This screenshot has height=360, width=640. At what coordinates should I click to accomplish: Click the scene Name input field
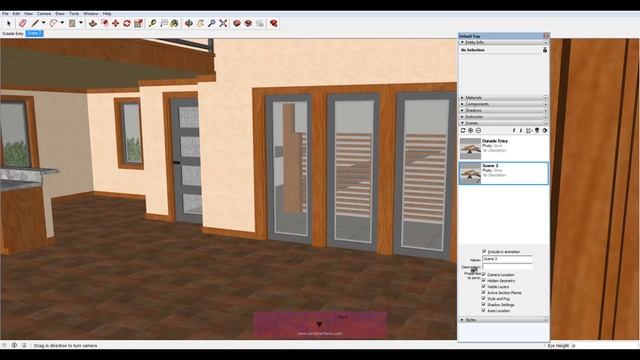coord(507,259)
